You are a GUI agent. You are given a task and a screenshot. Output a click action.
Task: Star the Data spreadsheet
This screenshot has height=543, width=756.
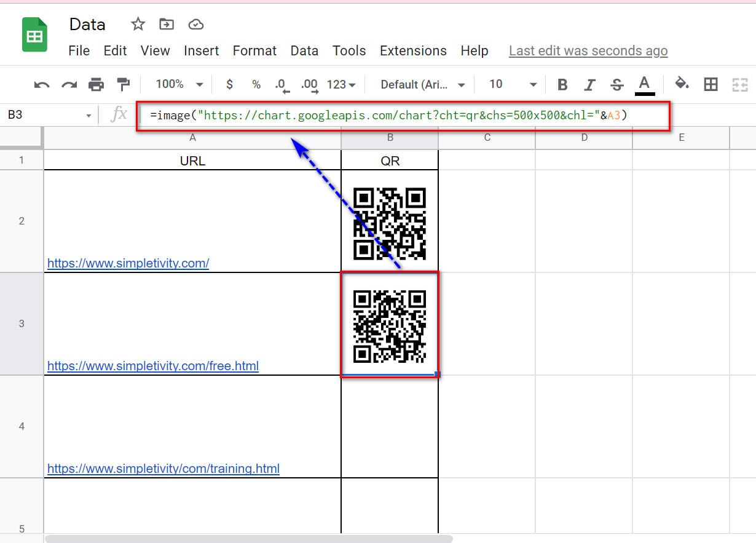tap(138, 24)
